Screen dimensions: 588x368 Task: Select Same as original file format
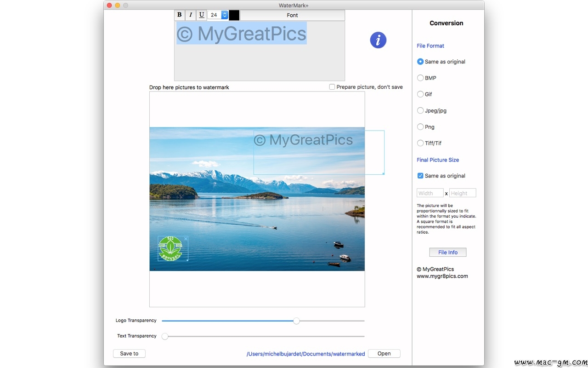420,62
